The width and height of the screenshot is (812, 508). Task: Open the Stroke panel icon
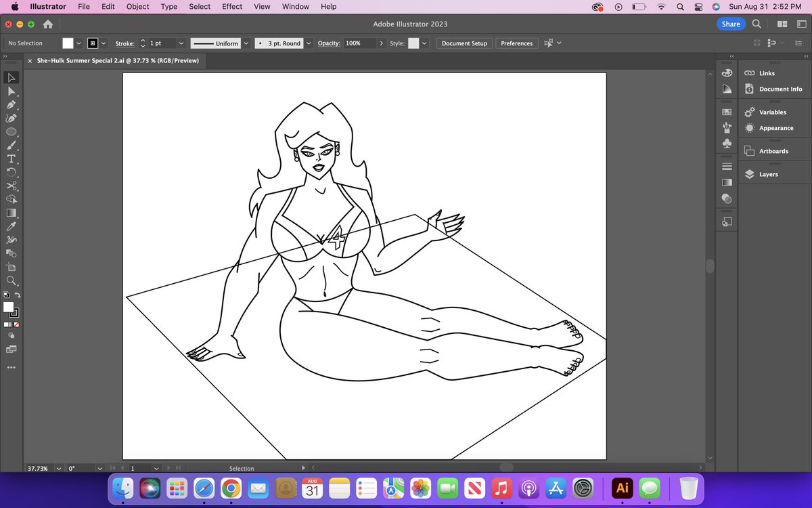point(727,167)
